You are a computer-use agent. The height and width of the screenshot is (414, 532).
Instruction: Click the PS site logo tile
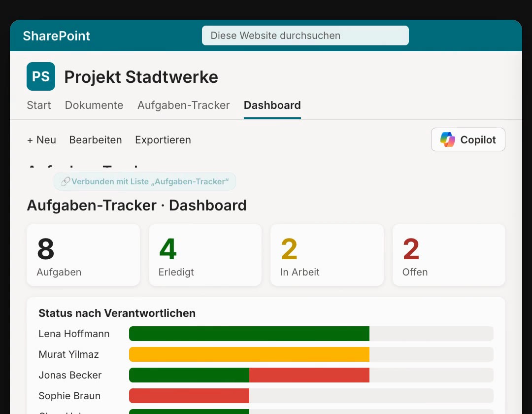[x=41, y=76]
